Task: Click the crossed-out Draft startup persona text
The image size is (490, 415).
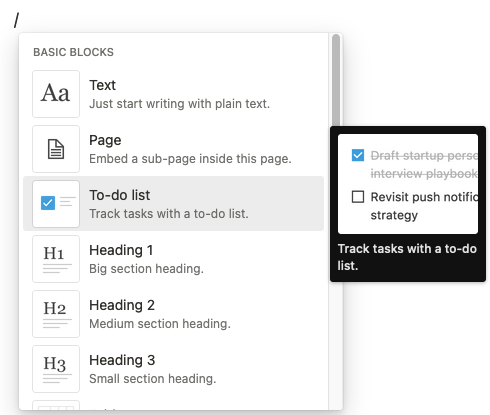Action: pos(424,164)
